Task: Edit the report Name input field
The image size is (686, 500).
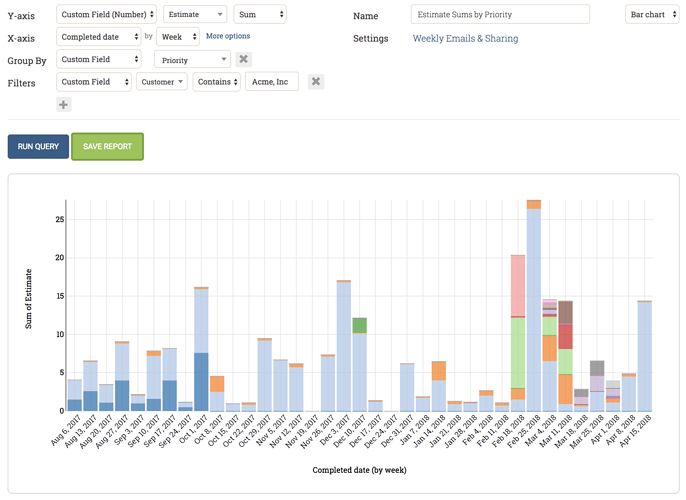Action: 500,14
